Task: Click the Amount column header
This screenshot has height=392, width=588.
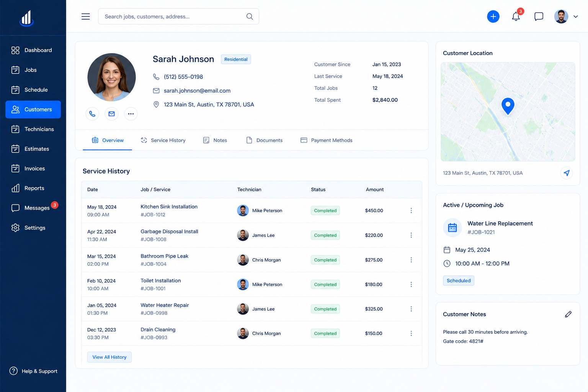Action: coord(375,189)
